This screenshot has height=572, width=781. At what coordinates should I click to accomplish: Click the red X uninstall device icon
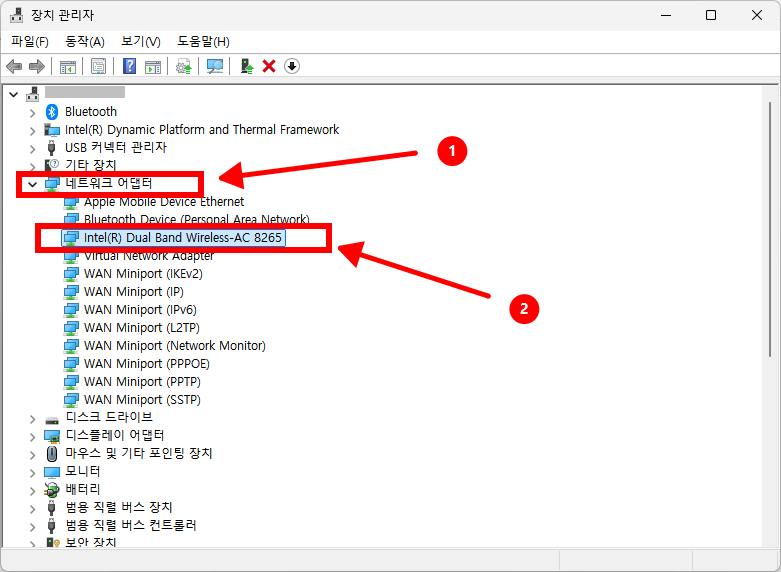268,66
